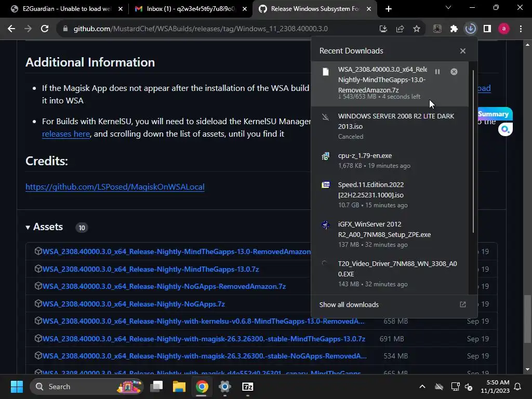
Task: Click the iGFX installer file icon
Action: tap(325, 225)
